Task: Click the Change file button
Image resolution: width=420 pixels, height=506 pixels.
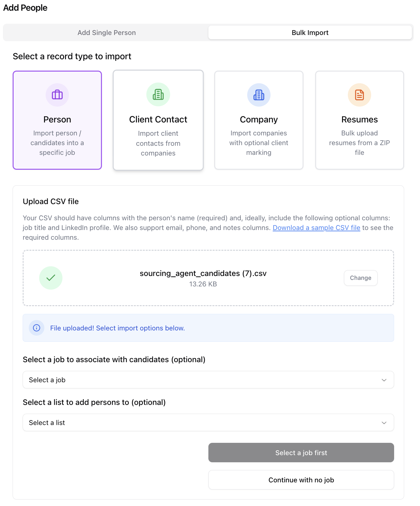Action: click(x=360, y=278)
